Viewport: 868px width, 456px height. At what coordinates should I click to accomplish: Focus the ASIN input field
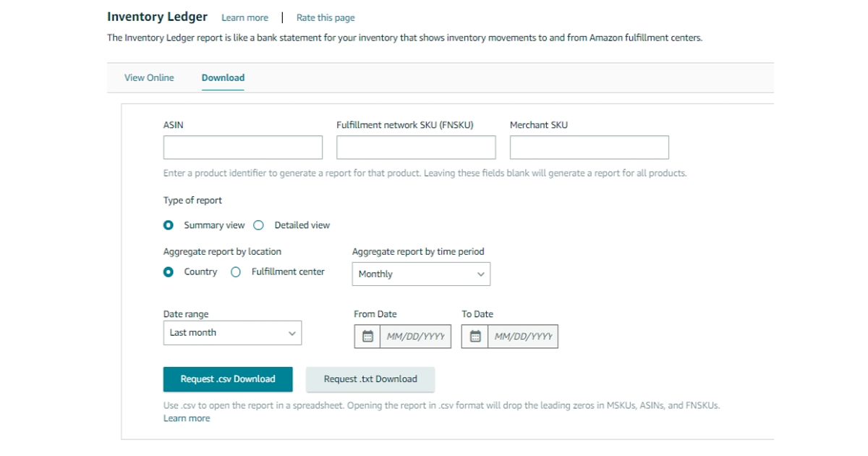[243, 148]
